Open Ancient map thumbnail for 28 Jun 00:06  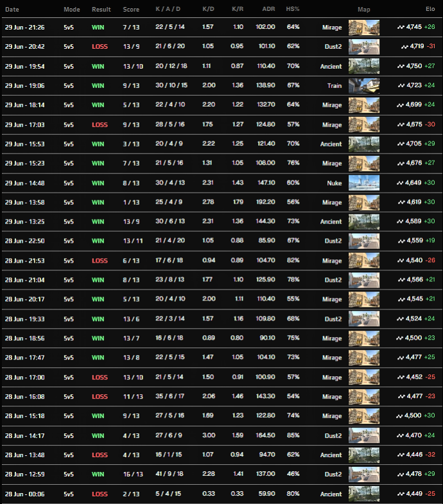[364, 494]
